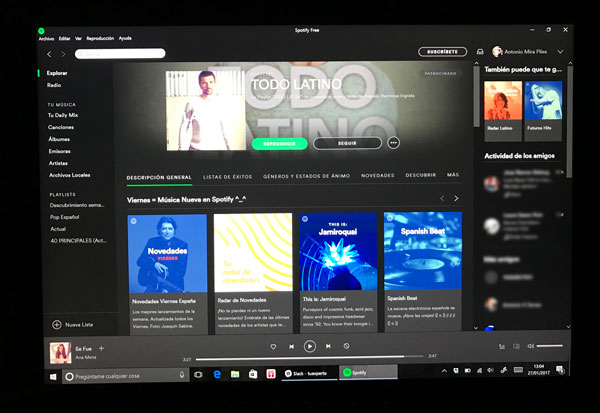Open the Archivo menu

point(46,39)
